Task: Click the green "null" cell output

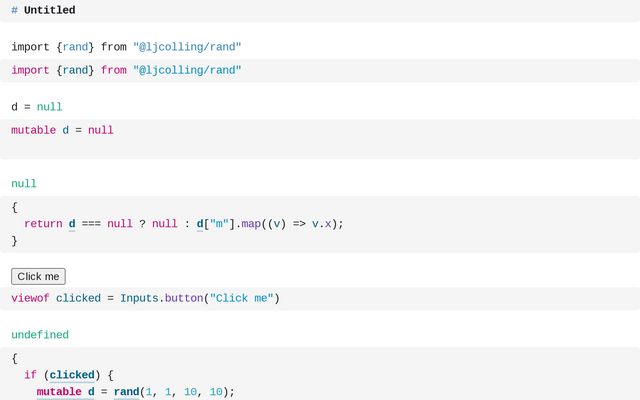Action: click(x=24, y=184)
